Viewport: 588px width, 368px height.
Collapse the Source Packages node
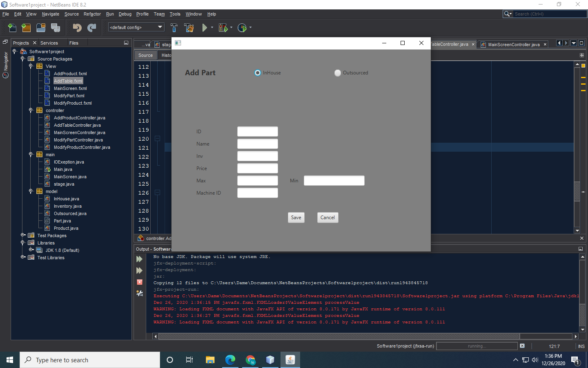(x=23, y=58)
